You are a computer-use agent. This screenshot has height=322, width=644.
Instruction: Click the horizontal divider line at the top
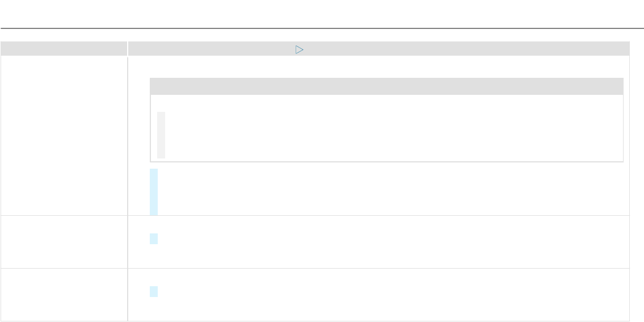coord(322,28)
